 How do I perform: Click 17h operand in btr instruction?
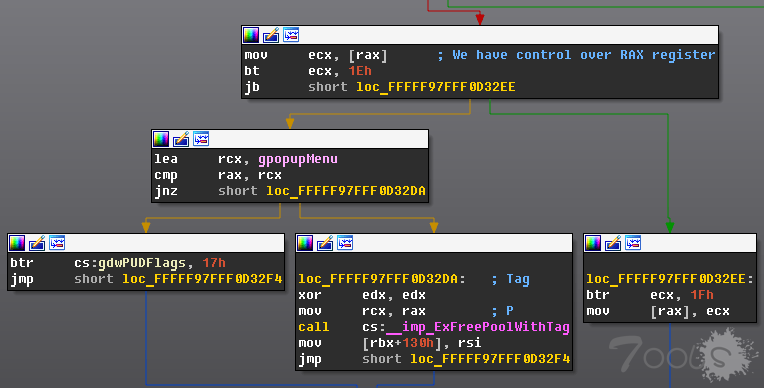[214, 263]
